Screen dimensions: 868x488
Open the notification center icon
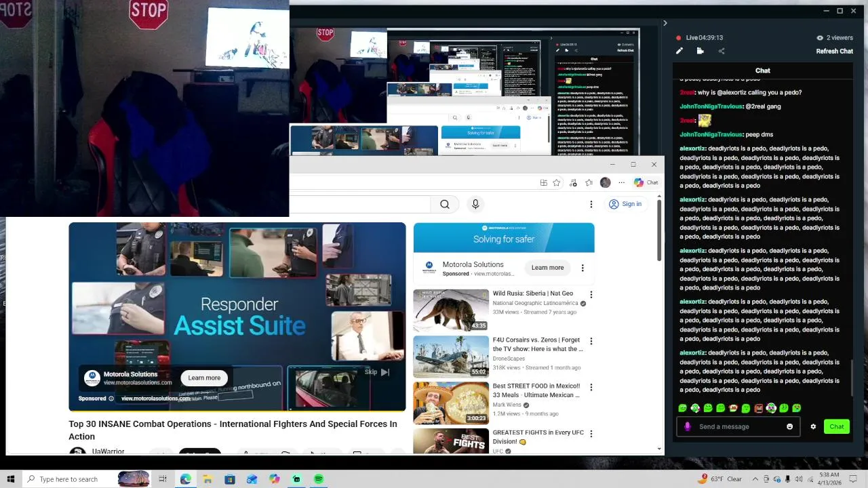pos(854,479)
